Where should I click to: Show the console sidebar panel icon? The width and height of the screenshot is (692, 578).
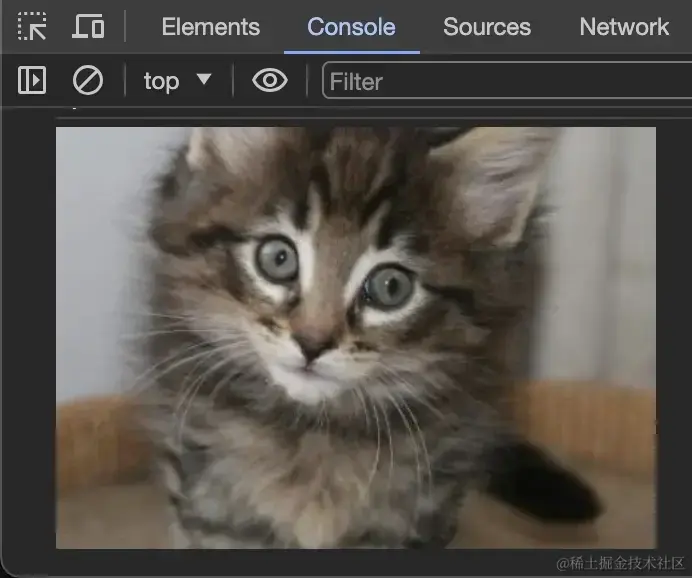(x=32, y=80)
